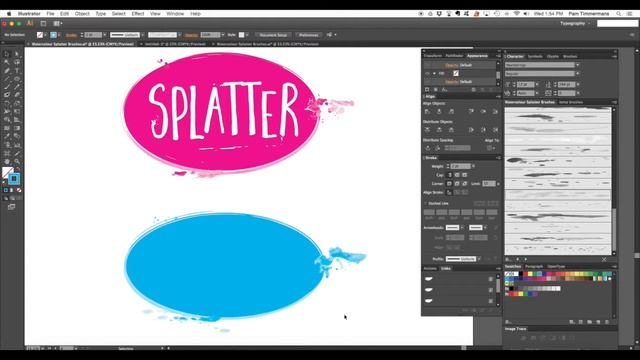This screenshot has width=640, height=360.
Task: Select the Direct Selection tool
Action: pyautogui.click(x=17, y=54)
